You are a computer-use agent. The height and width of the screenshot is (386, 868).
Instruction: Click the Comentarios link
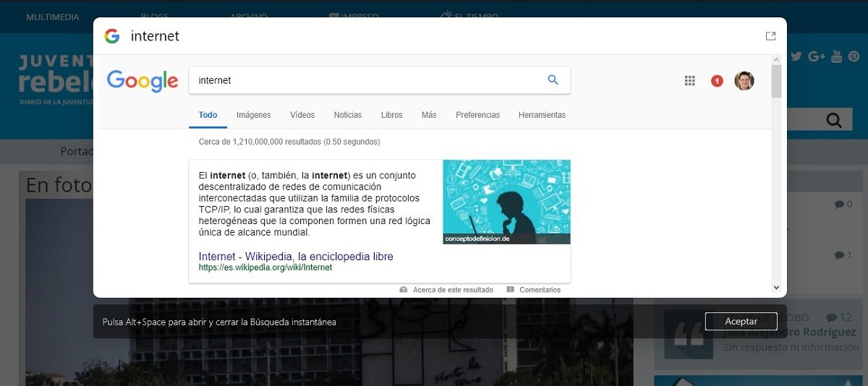click(x=540, y=289)
